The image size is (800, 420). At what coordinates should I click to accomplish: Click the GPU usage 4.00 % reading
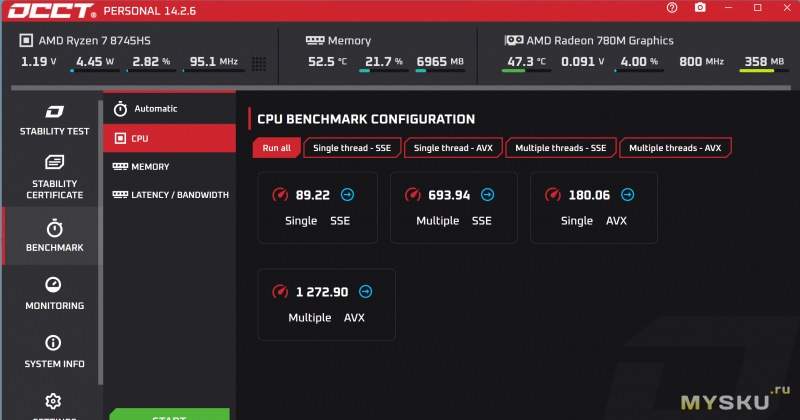[x=640, y=62]
